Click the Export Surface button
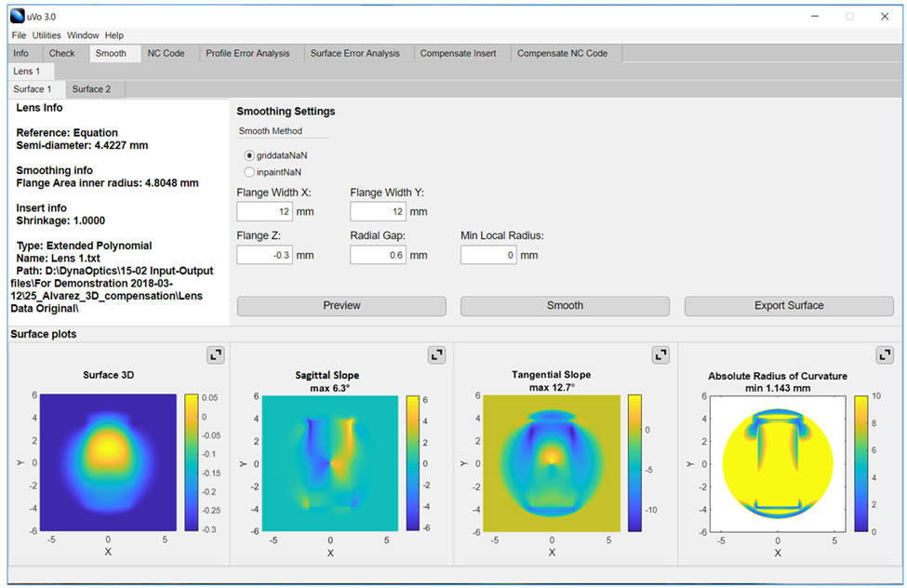The width and height of the screenshot is (907, 588). pos(788,305)
